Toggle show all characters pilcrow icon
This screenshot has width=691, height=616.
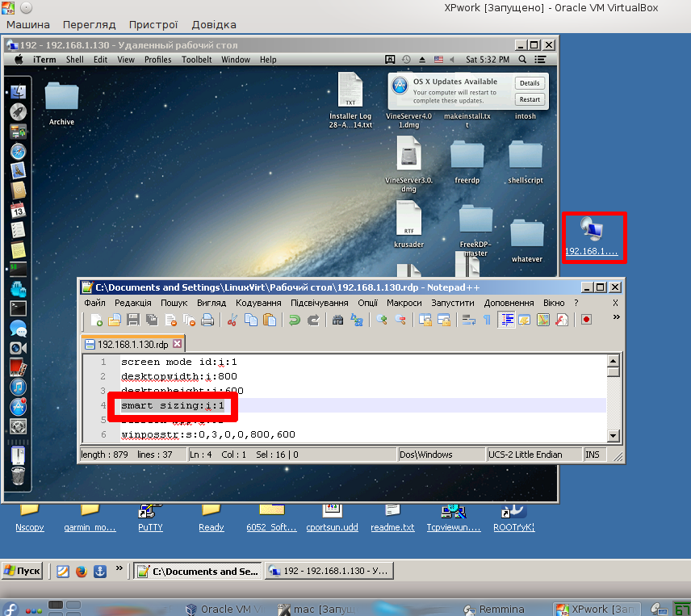coord(487,320)
